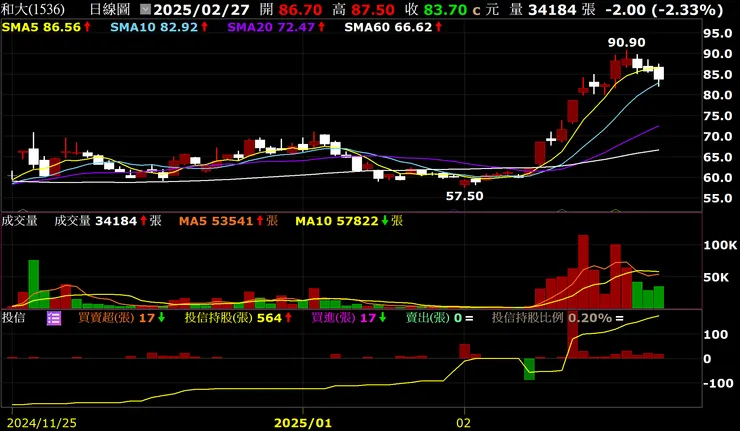This screenshot has width=740, height=431.
Task: Click the MA10 57822 volume average label
Action: [337, 221]
